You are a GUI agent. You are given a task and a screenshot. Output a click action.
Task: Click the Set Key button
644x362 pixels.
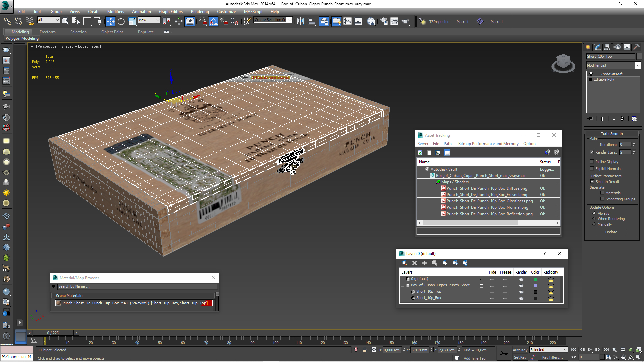point(520,357)
